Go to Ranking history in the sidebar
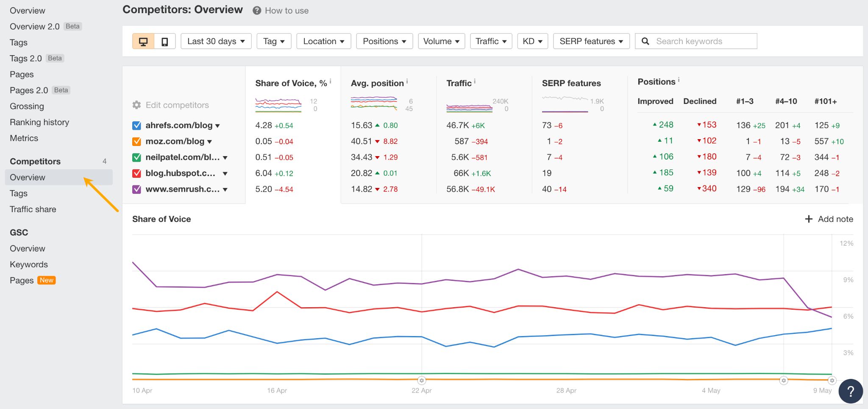Image resolution: width=868 pixels, height=409 pixels. (39, 122)
